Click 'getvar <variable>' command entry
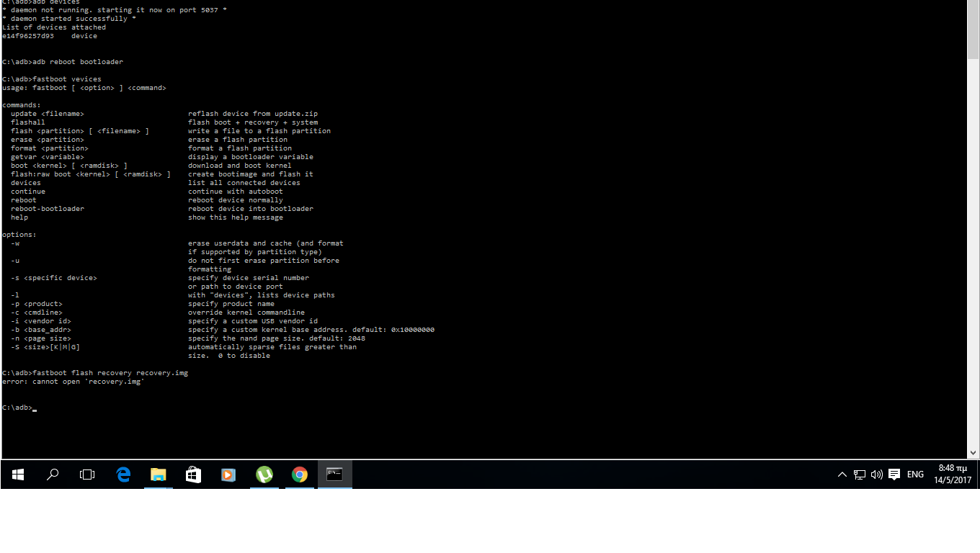 (48, 157)
